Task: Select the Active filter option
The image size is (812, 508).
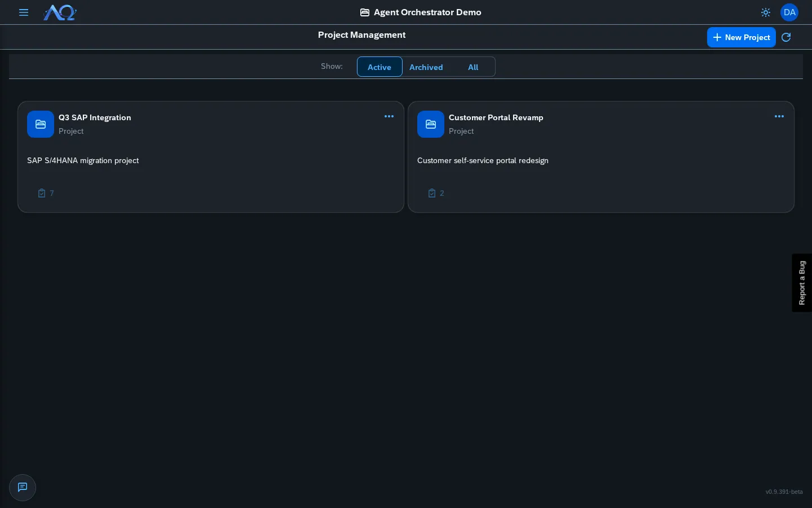Action: (379, 67)
